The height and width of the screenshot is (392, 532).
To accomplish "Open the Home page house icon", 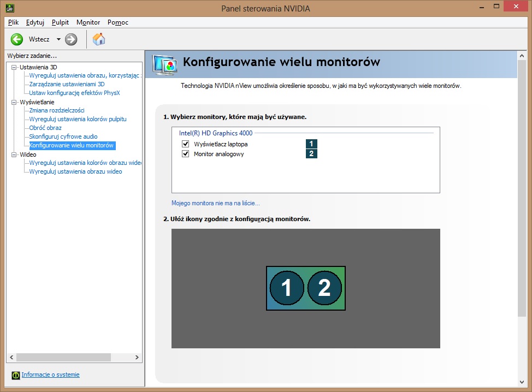I will 99,39.
